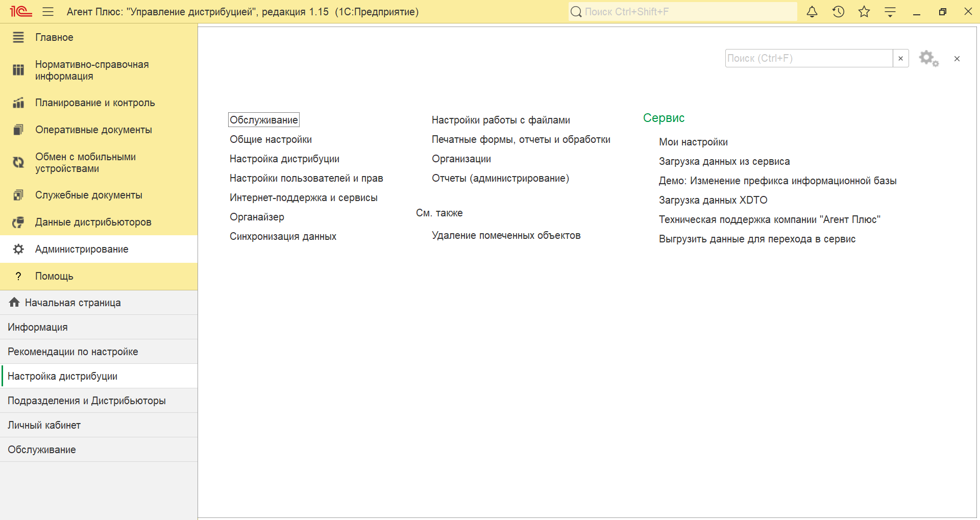Viewport: 980px width, 520px height.
Task: Switch to Подразделения и Дистрибьюторы page
Action: coord(99,401)
